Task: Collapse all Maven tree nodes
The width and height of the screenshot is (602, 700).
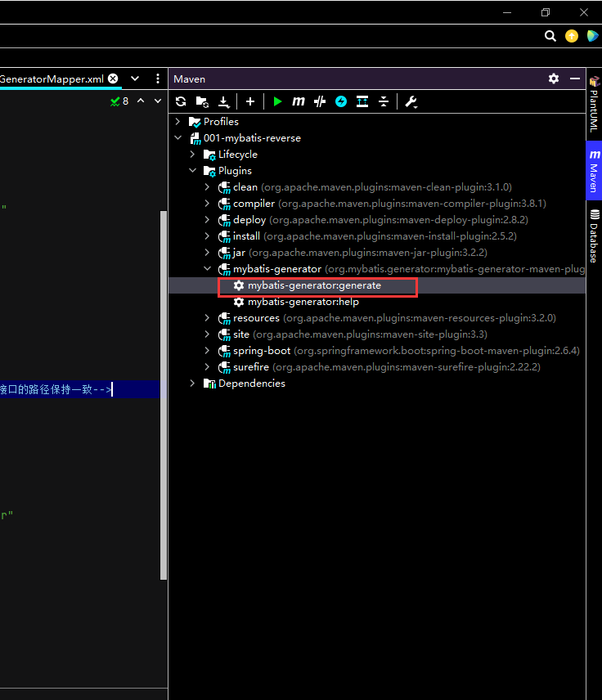Action: pos(384,101)
